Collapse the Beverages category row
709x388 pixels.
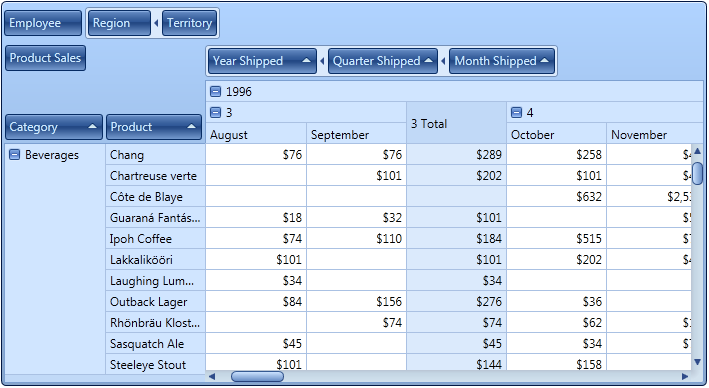click(x=15, y=155)
